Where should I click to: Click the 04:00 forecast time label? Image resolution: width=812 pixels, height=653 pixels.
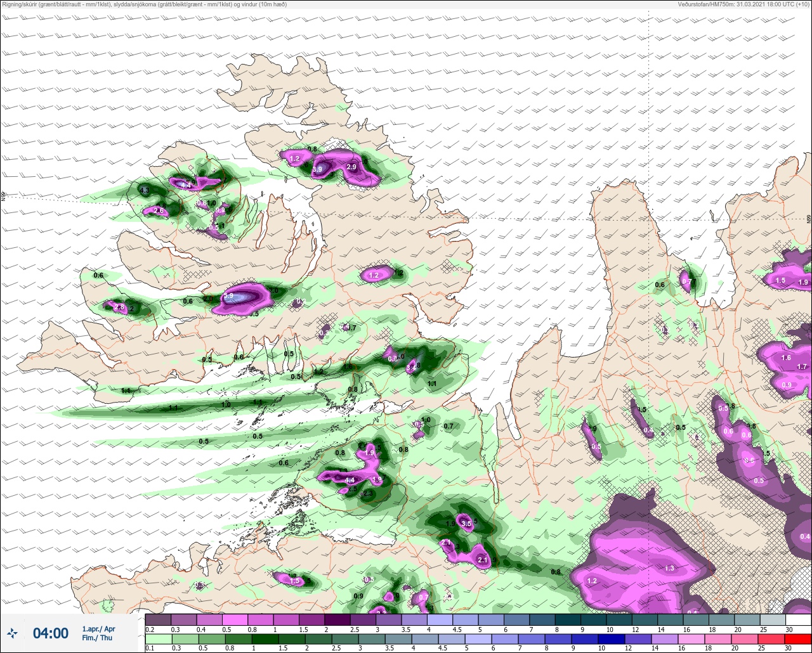pos(51,633)
